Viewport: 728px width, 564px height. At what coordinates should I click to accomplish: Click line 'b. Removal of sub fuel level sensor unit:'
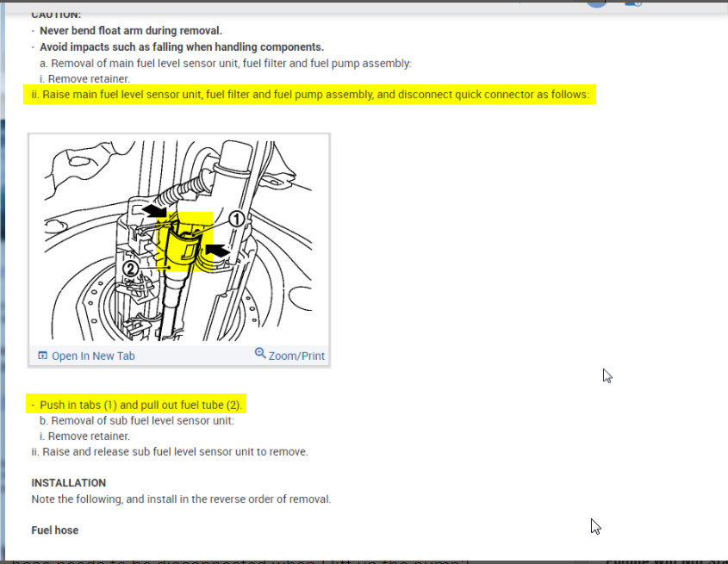coord(137,420)
